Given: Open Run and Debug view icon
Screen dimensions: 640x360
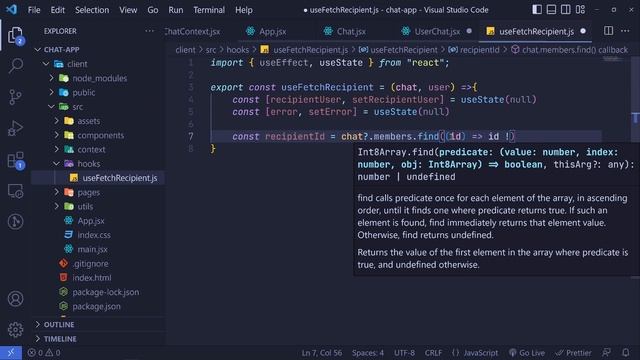Looking at the screenshot, I should [16, 128].
